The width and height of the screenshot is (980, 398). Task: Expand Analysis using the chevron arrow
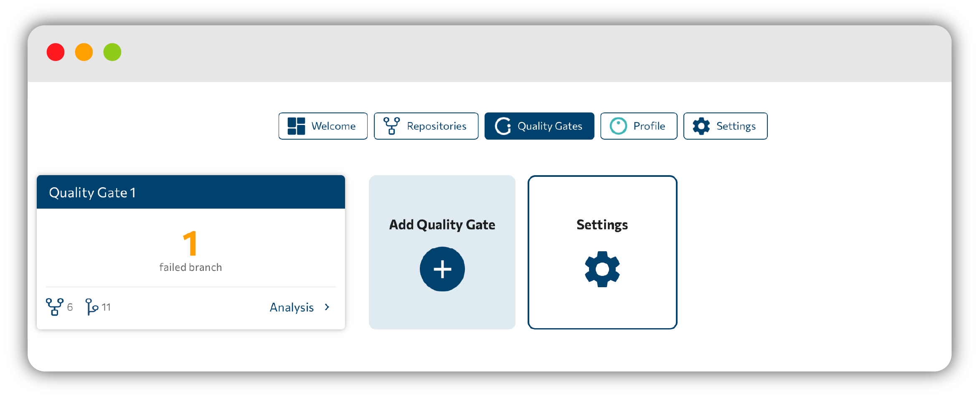[x=327, y=307]
